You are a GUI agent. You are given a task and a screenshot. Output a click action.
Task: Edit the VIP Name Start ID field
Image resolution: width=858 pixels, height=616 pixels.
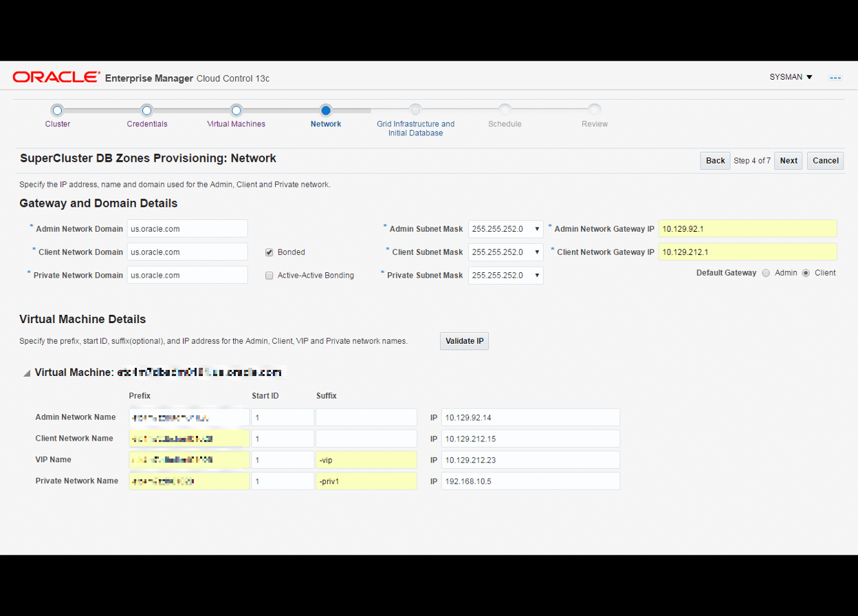[x=283, y=460]
